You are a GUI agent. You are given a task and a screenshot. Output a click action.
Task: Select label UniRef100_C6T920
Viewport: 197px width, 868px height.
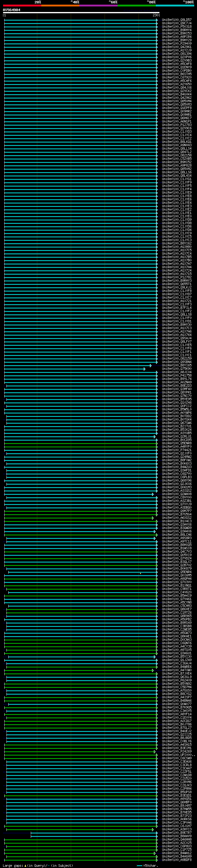click(177, 78)
